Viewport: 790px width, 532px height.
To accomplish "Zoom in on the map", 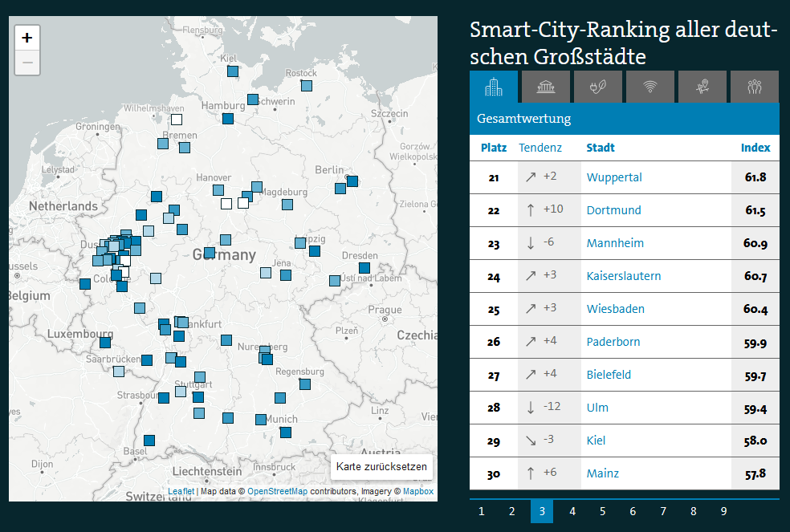I will click(27, 38).
